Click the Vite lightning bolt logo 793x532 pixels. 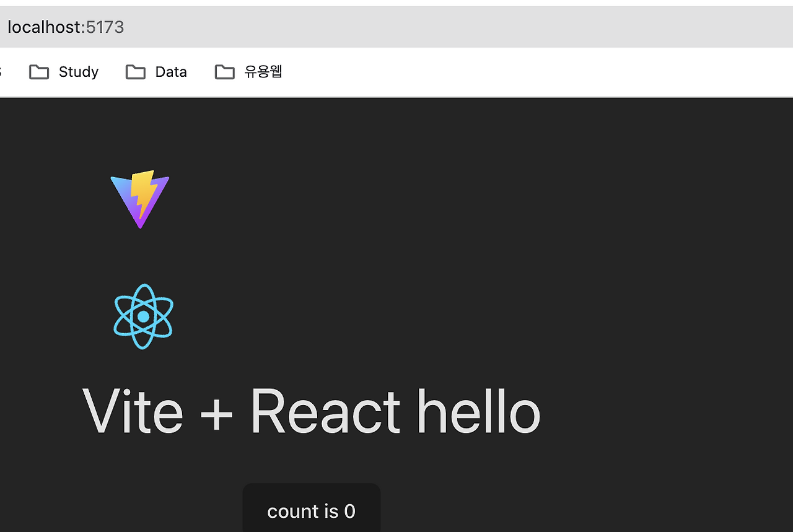pyautogui.click(x=139, y=198)
